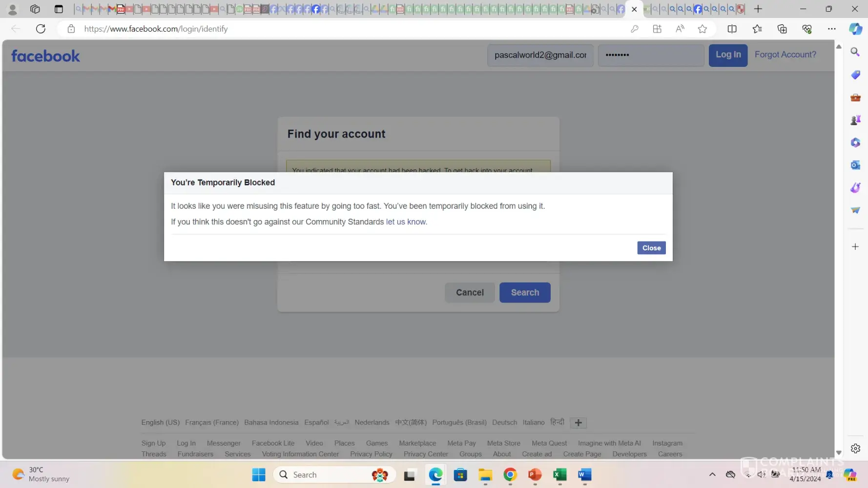Click the Forgot Account? link
The width and height of the screenshot is (868, 488).
[785, 55]
